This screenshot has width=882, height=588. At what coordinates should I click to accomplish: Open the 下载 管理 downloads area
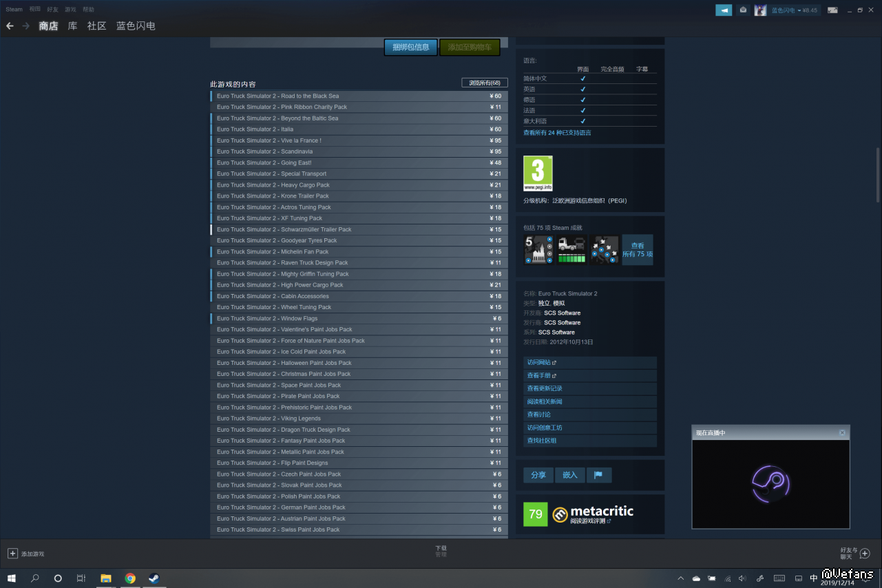[441, 552]
